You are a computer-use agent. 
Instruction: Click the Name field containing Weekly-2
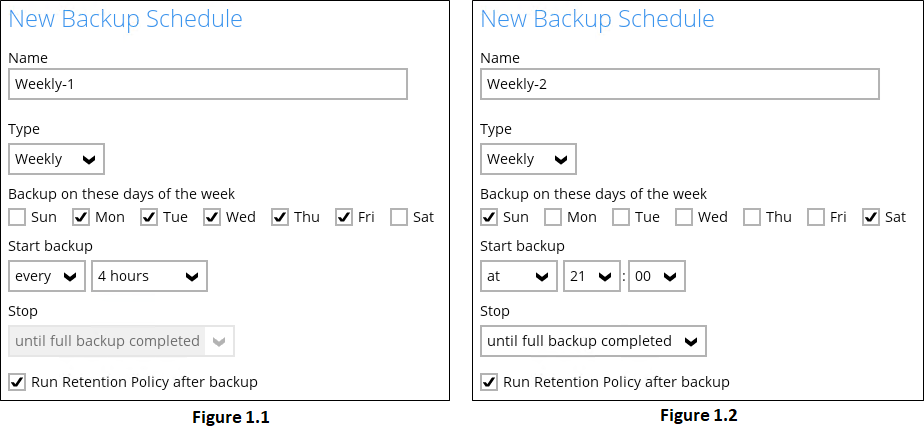pos(680,84)
